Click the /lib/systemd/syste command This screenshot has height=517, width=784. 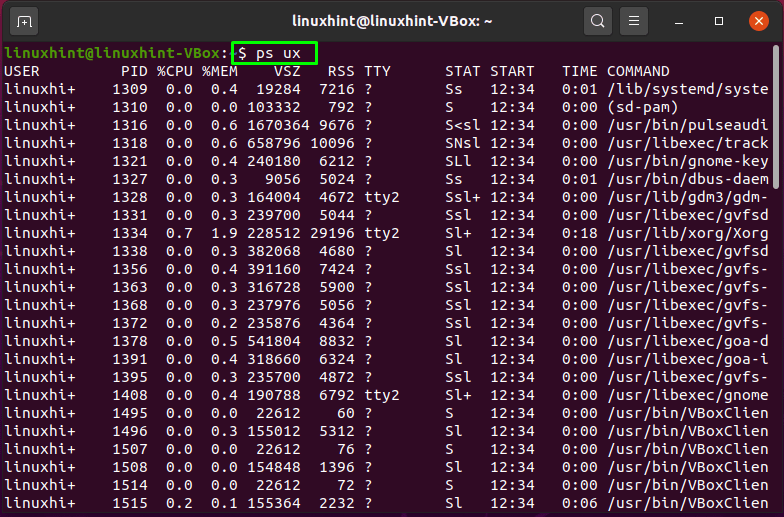tap(688, 90)
